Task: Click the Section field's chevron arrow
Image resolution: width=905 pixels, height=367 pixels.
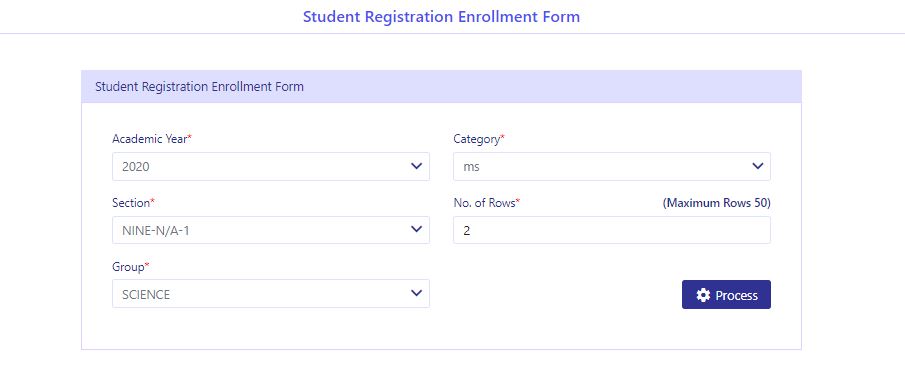Action: pos(416,229)
